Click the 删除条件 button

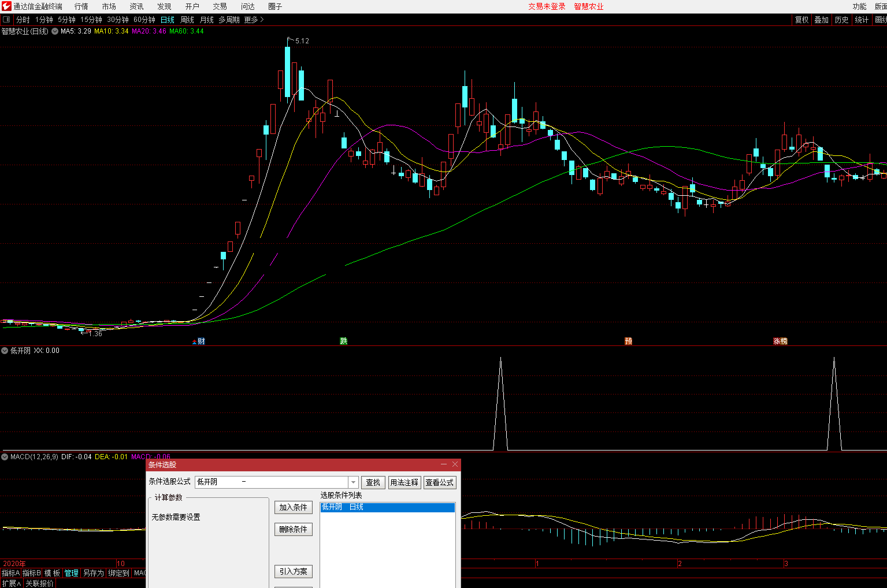(294, 529)
